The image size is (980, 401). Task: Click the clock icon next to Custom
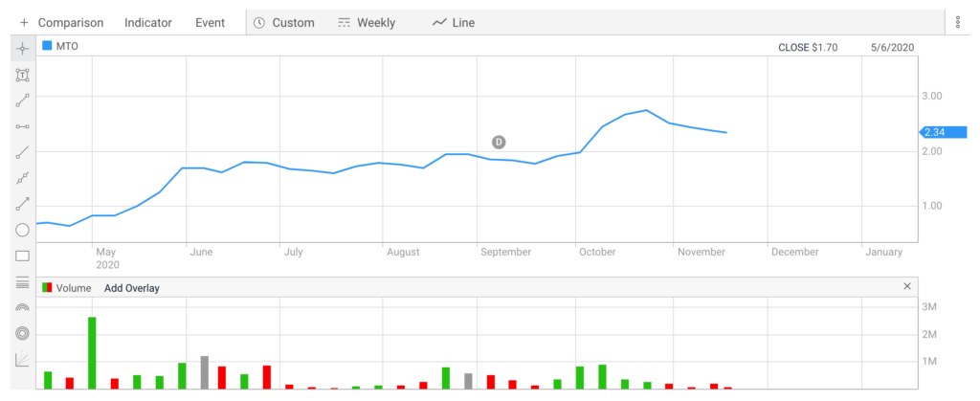259,22
